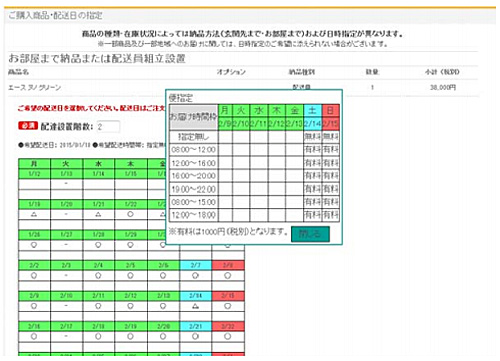Choose 無料 for Sunday in 指定無し row
The image size is (500, 361).
click(x=331, y=137)
